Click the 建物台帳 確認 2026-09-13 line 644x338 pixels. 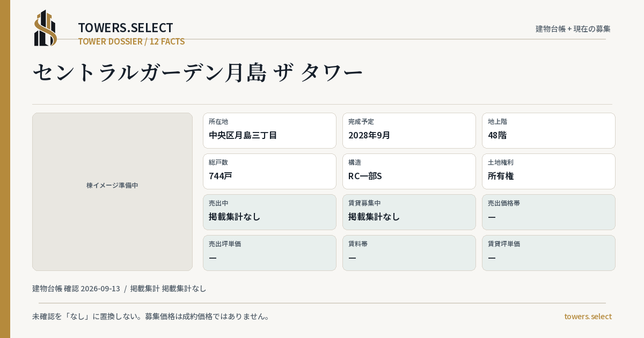point(119,289)
